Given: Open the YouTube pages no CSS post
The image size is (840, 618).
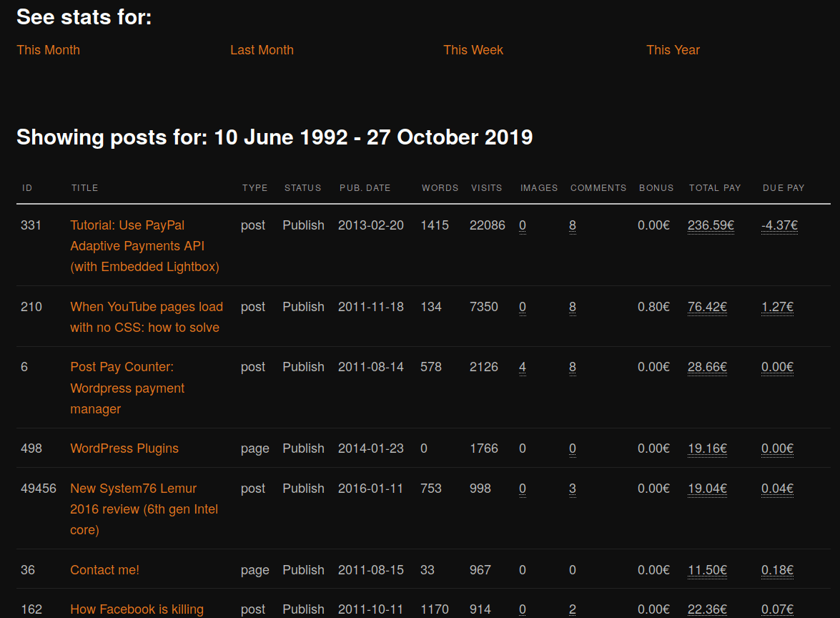Looking at the screenshot, I should coord(147,318).
